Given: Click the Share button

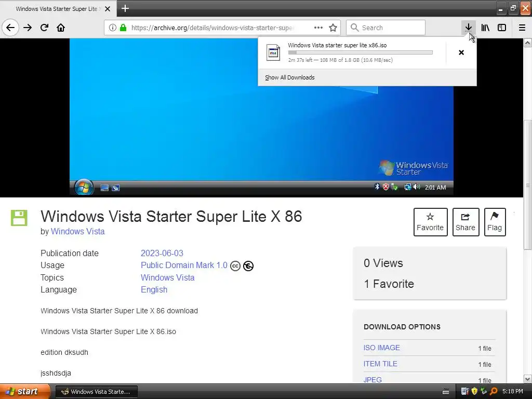Looking at the screenshot, I should pyautogui.click(x=465, y=222).
